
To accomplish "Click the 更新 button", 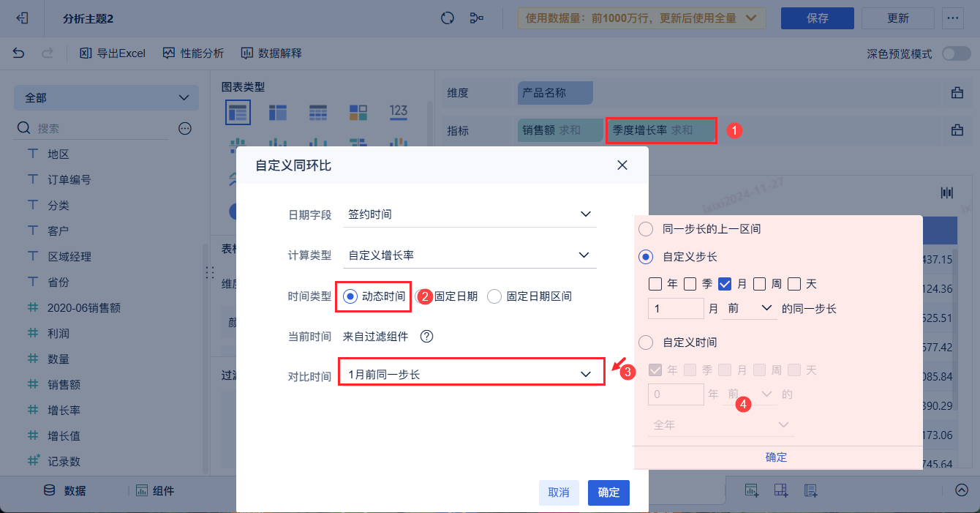I will (x=898, y=18).
